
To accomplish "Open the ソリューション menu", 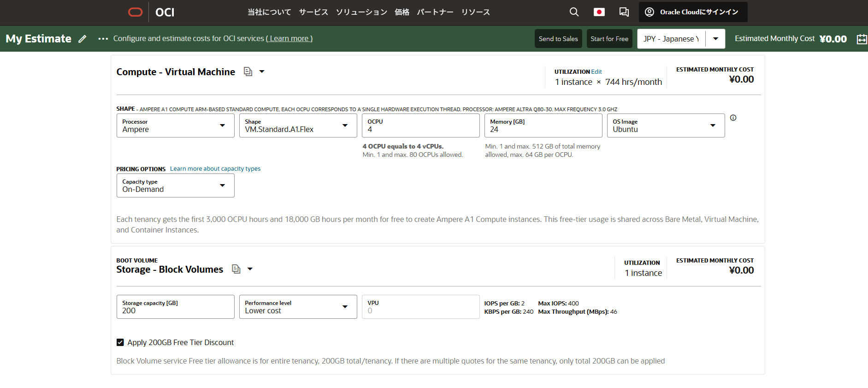I will 361,12.
